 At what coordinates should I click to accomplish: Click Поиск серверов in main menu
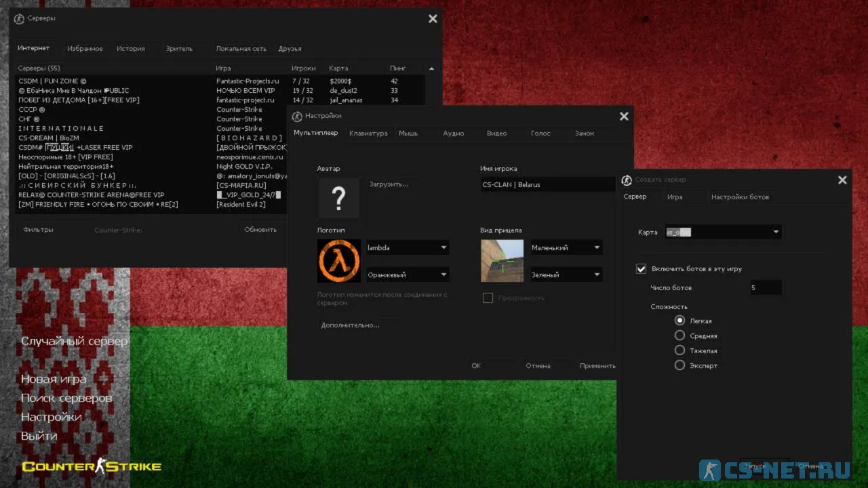point(66,398)
